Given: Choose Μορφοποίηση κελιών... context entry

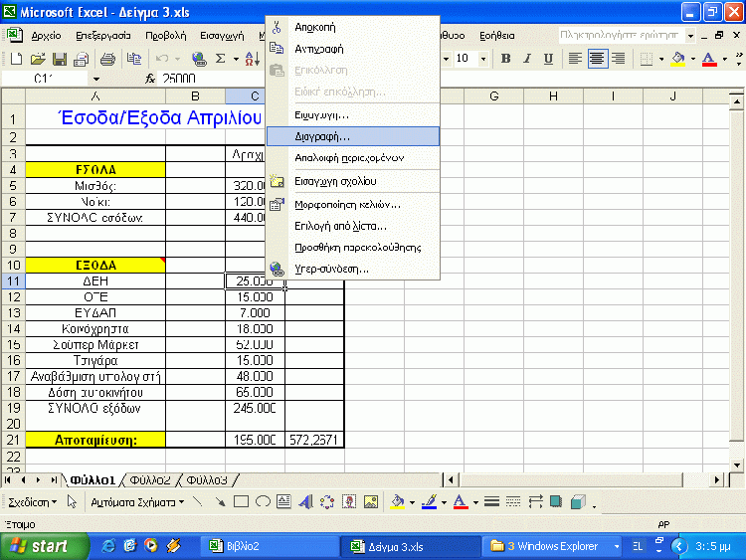Looking at the screenshot, I should 353,205.
